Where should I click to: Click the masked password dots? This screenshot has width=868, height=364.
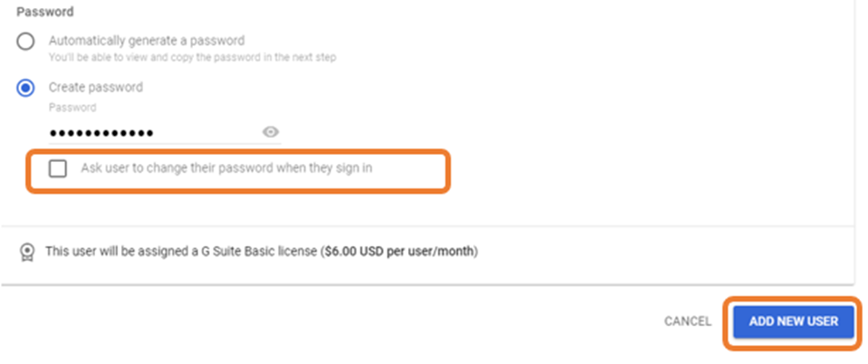click(101, 133)
